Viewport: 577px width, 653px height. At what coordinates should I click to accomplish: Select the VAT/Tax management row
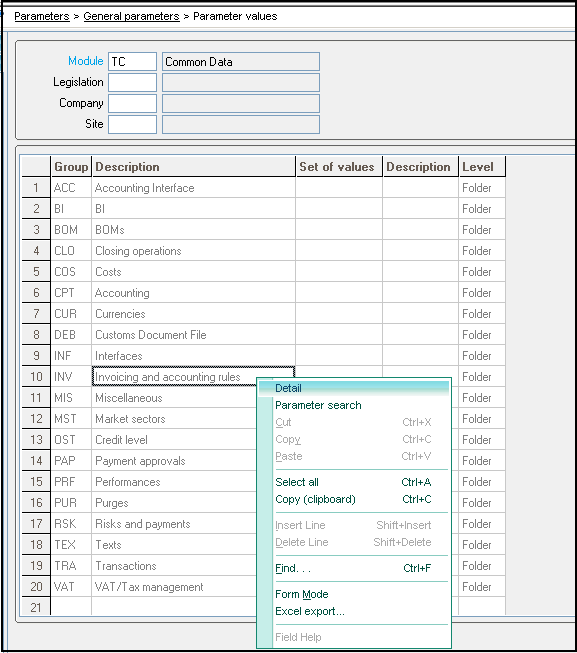(264, 587)
